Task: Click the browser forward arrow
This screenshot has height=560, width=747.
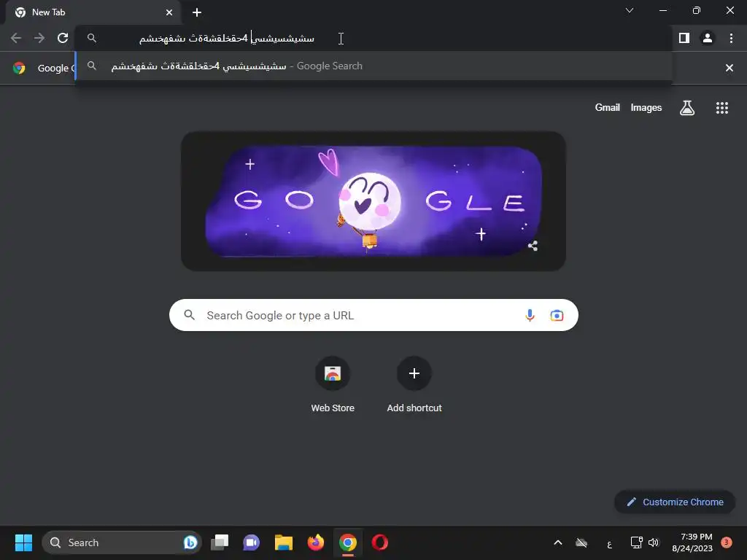Action: [x=39, y=38]
